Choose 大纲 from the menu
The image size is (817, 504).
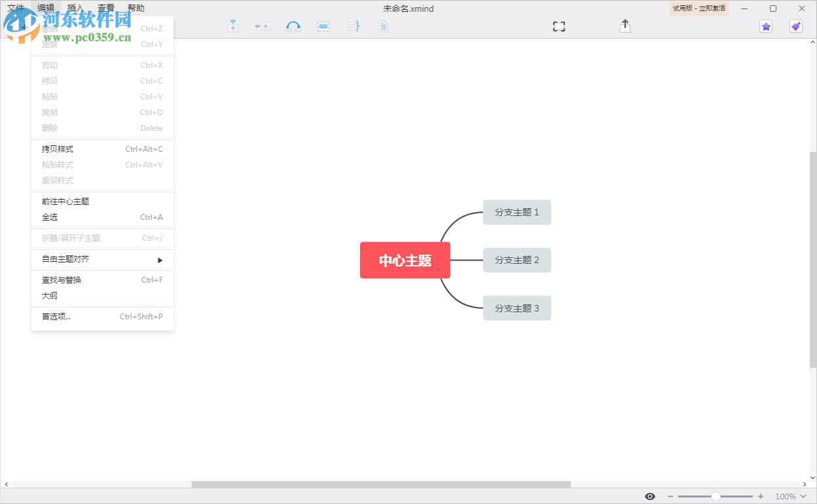pyautogui.click(x=102, y=296)
